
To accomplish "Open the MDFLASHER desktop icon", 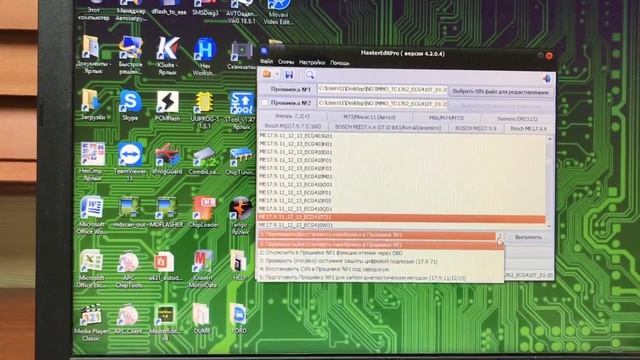I will (x=166, y=213).
